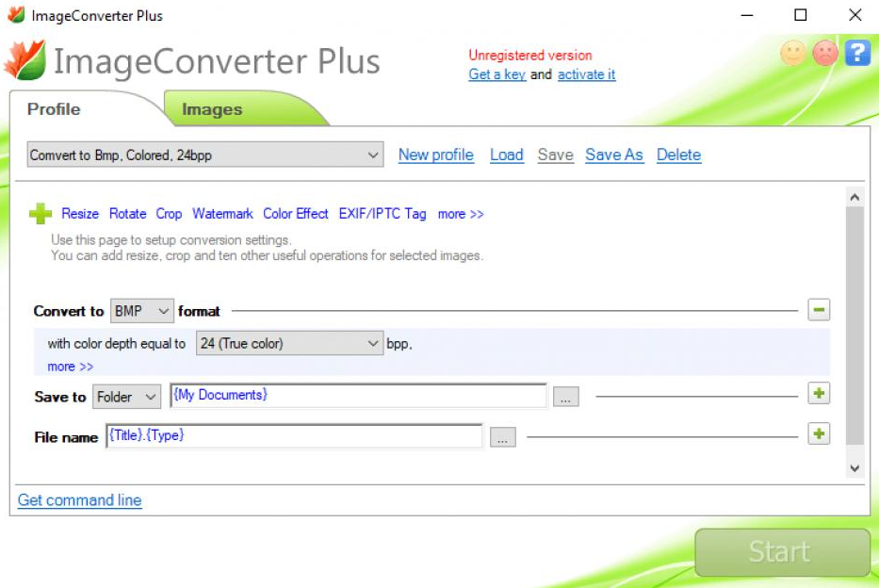Click the Save As link
This screenshot has height=588, width=879.
[614, 155]
